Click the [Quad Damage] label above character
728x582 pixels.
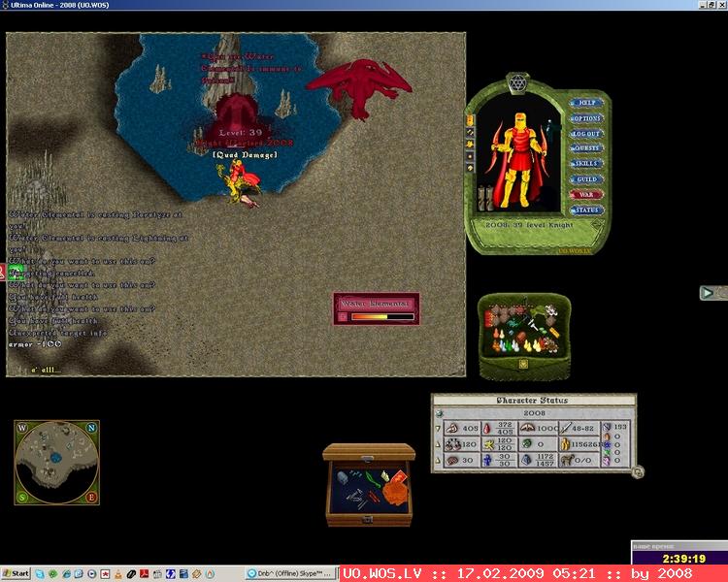pyautogui.click(x=246, y=155)
